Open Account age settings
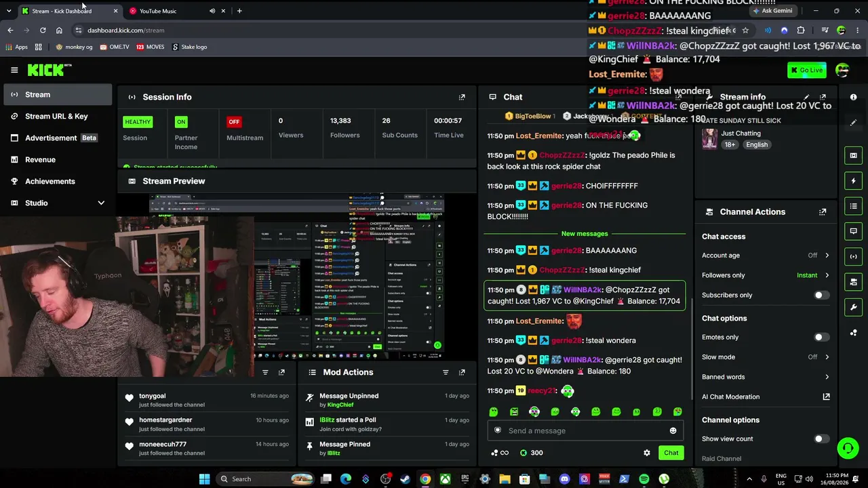 click(766, 256)
